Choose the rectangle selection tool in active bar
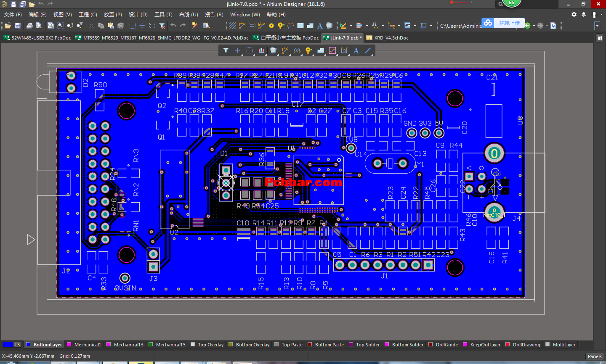Viewport: 606px width, 364px height. (250, 50)
